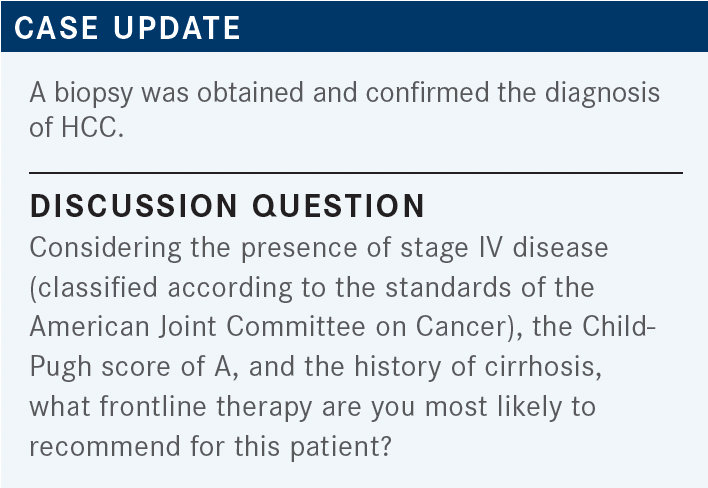Click the word 'Child-' at line end
The width and height of the screenshot is (708, 488).
point(618,326)
